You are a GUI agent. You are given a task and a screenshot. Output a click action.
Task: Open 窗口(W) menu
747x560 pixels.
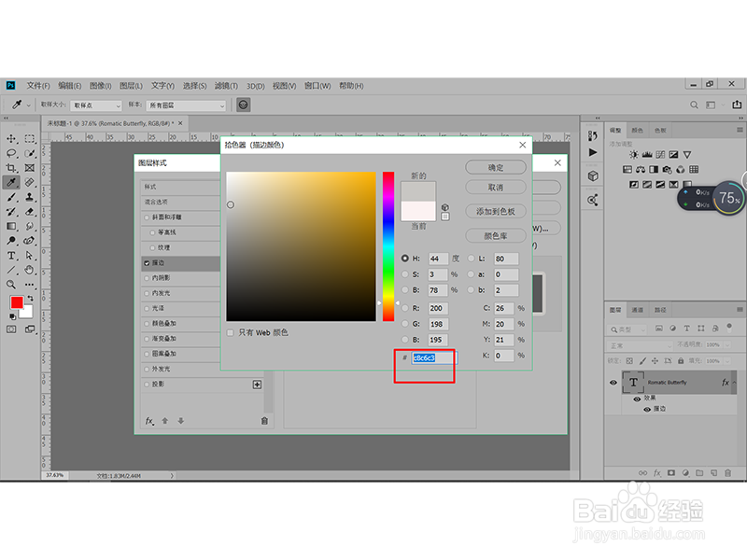[x=317, y=86]
